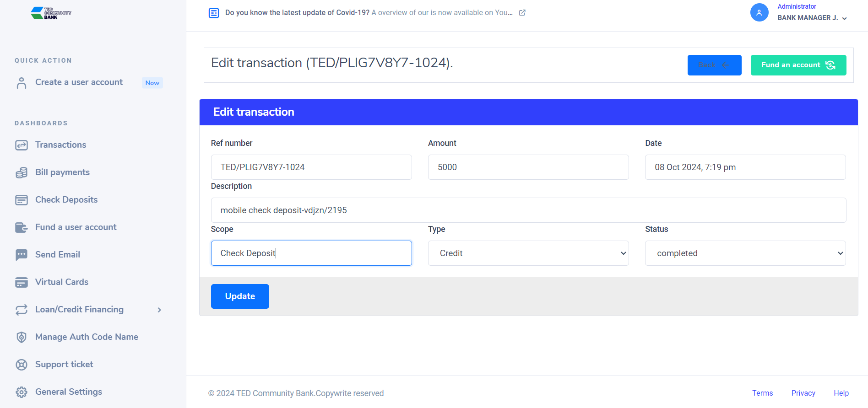Click the Check Deposits card icon
The height and width of the screenshot is (408, 868).
click(x=22, y=200)
